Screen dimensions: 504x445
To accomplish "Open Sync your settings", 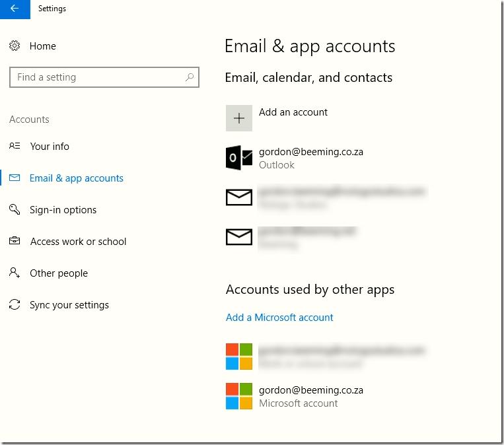I will coord(69,305).
